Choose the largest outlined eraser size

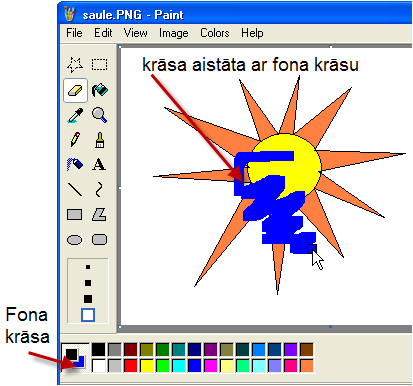tap(88, 315)
